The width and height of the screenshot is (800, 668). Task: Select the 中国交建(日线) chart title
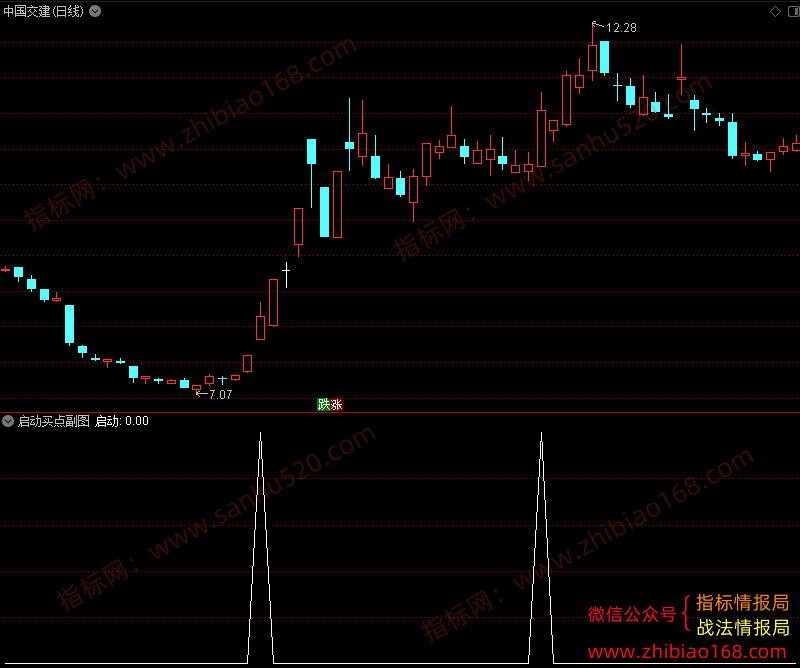point(43,11)
